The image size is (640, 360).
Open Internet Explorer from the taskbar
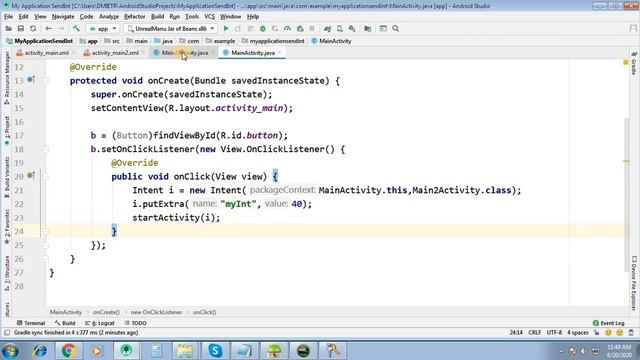coord(40,350)
